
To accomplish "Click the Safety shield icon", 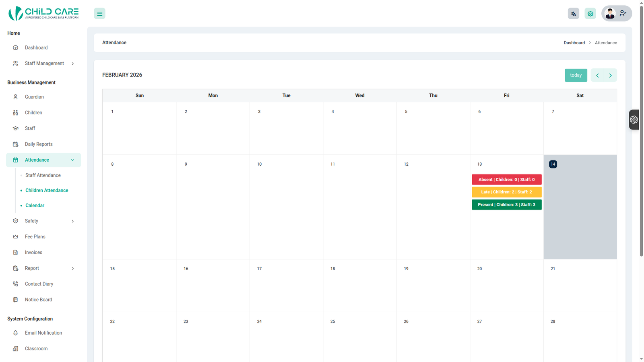I will (x=15, y=221).
